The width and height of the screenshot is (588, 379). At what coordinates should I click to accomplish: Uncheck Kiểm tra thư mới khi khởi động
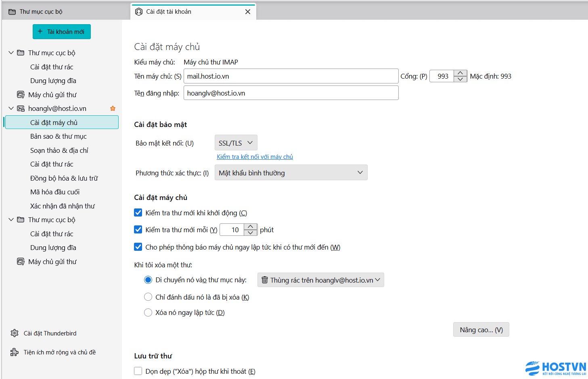pos(138,212)
